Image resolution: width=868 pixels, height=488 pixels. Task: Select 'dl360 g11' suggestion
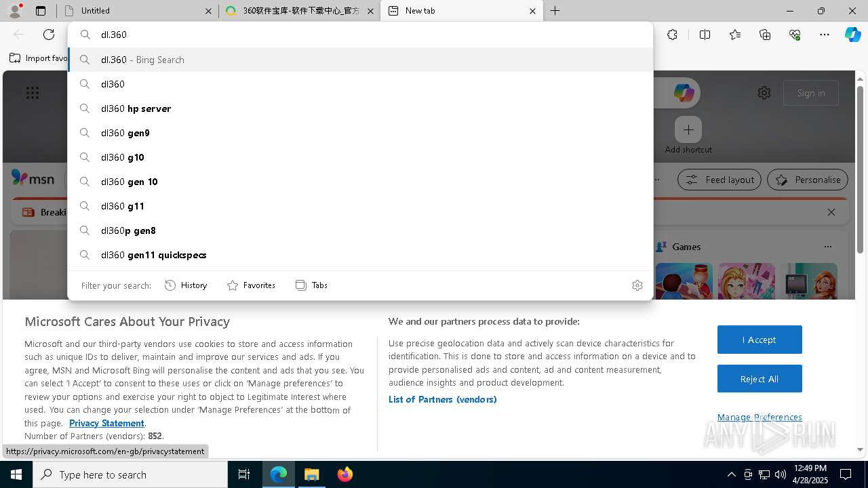coord(360,206)
